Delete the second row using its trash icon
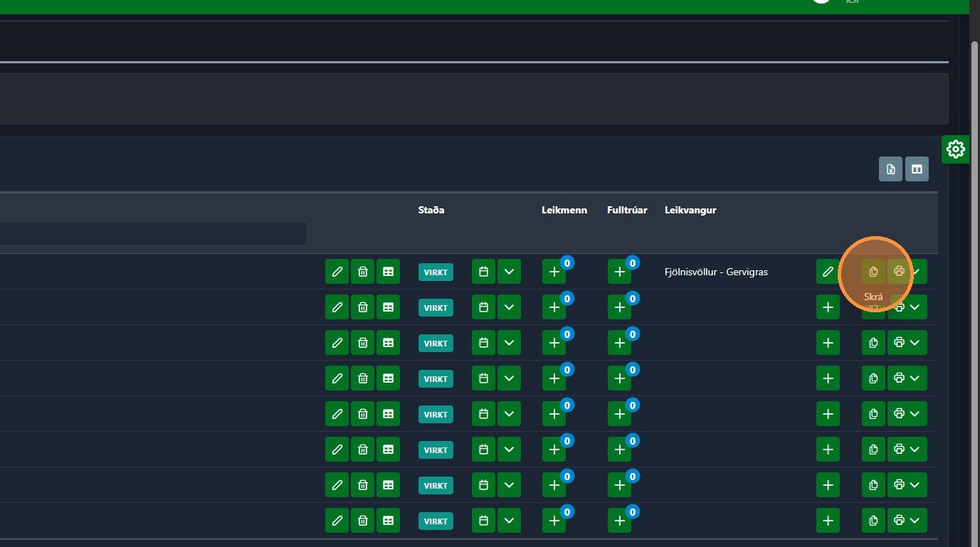 coord(362,307)
